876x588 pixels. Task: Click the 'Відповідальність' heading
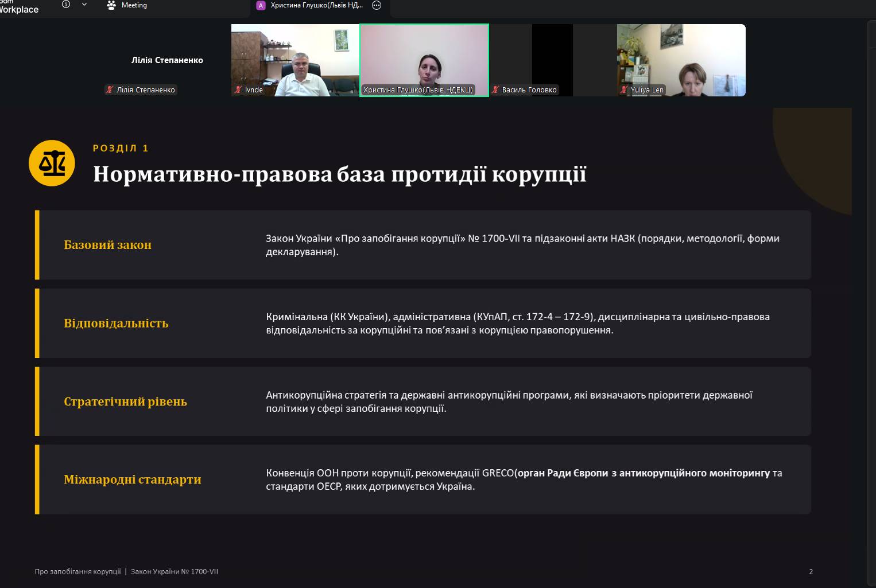[x=116, y=323]
